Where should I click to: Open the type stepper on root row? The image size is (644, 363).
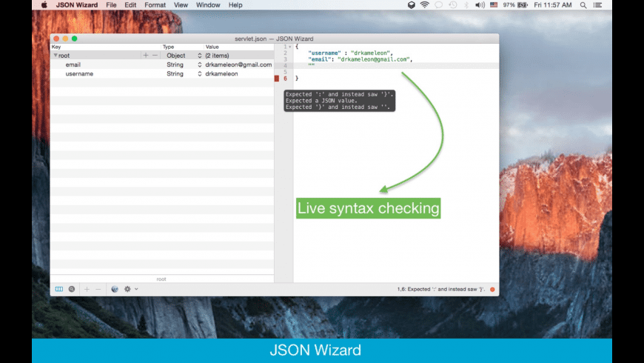coord(200,56)
